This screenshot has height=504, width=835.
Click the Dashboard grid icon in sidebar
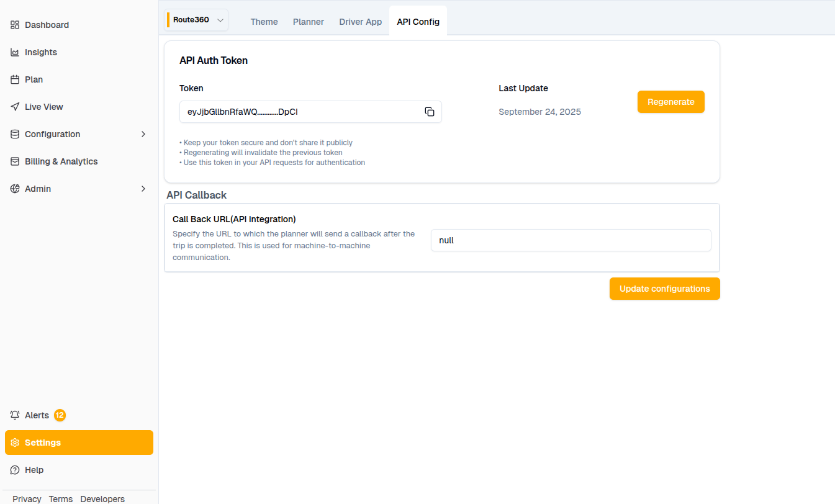tap(15, 25)
